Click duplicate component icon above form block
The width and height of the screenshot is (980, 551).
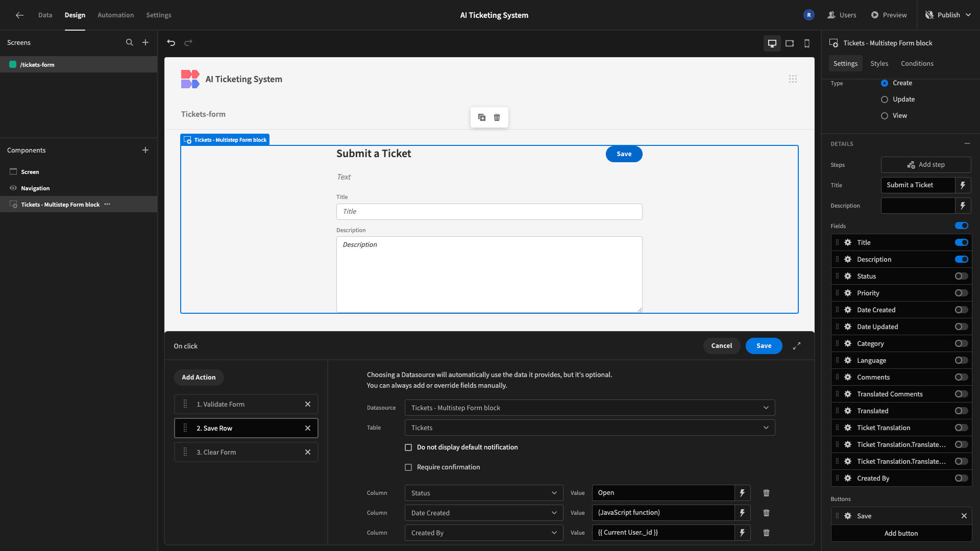click(x=482, y=117)
